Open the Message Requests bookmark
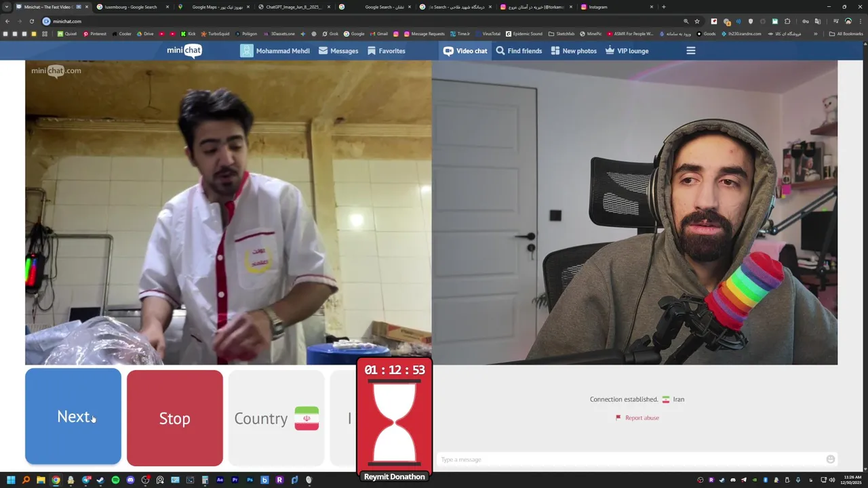 [x=424, y=34]
